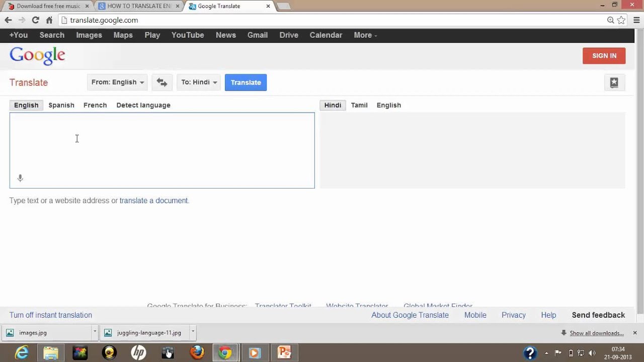Open Drive in Google bar
The image size is (644, 362).
click(289, 35)
